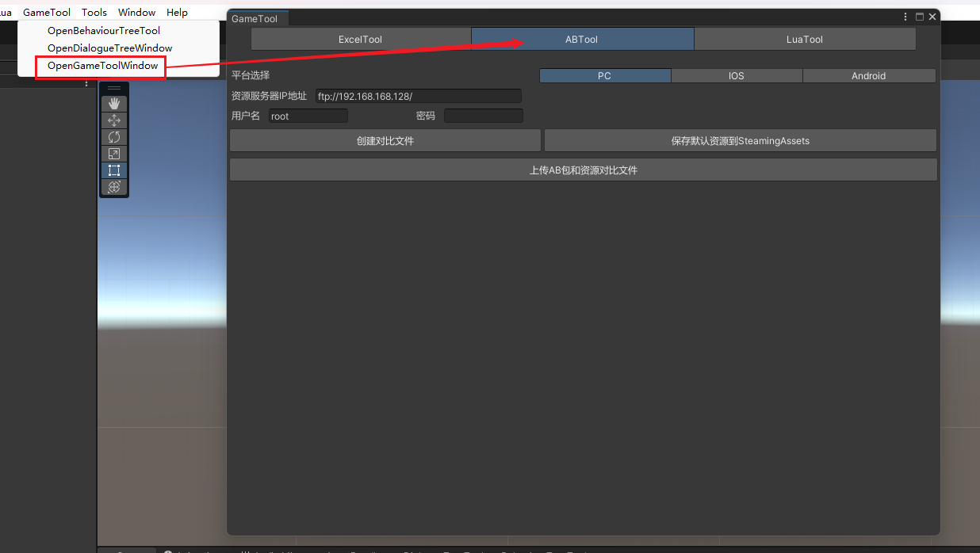Select the Rect Transform tool
Viewport: 980px width, 553px height.
pos(113,170)
